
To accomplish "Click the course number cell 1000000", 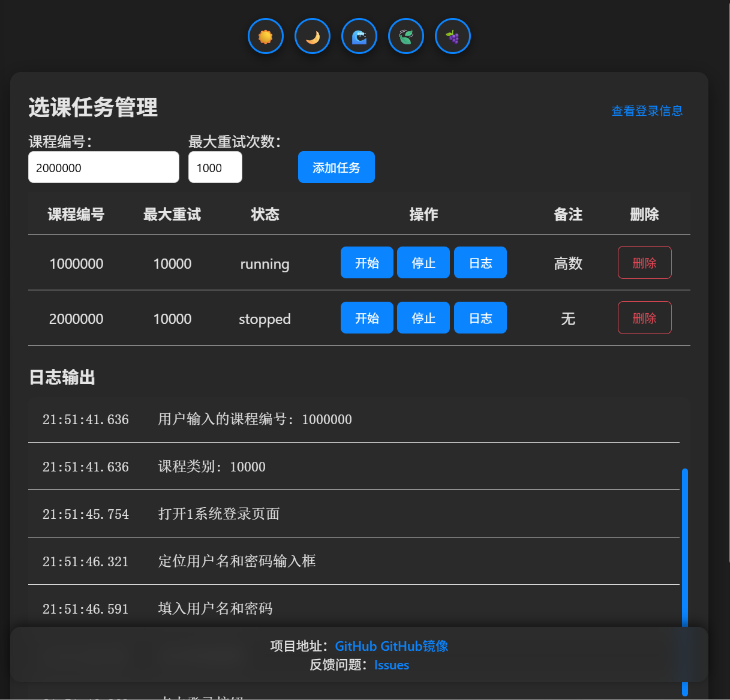I will [x=76, y=263].
